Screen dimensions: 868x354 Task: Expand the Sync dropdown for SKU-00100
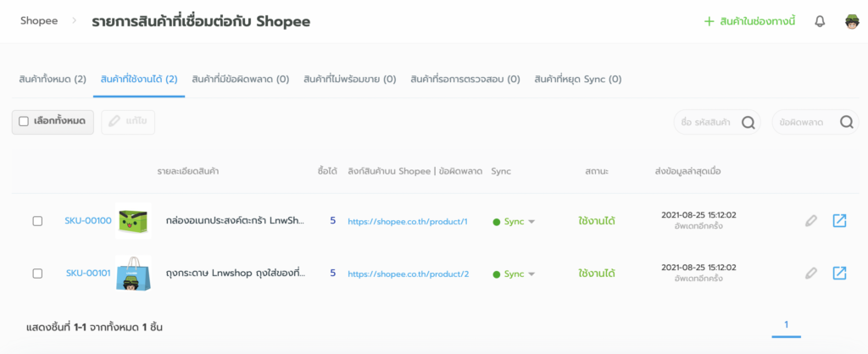coord(531,222)
